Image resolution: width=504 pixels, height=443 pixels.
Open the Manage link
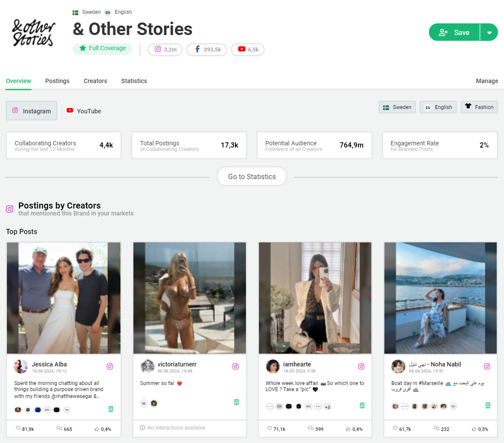pos(487,81)
